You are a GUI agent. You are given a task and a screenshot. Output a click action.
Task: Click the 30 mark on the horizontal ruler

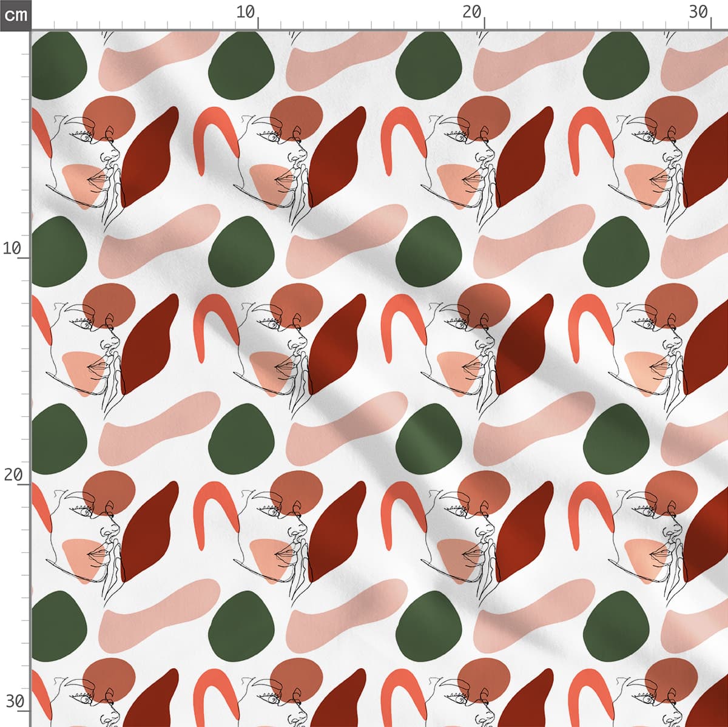pyautogui.click(x=699, y=12)
